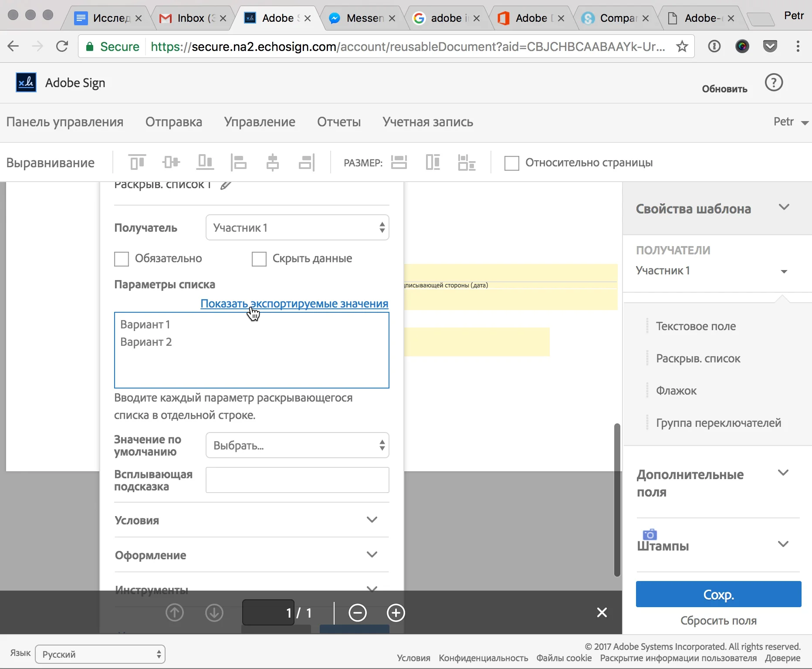Open the Отправка menu tab
Viewport: 812px width, 669px height.
(173, 122)
